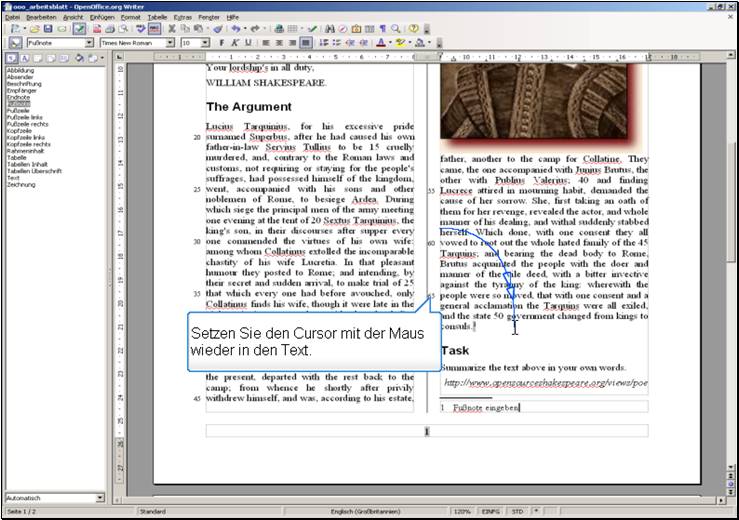Open the Einfügen menu
This screenshot has height=520, width=739.
pyautogui.click(x=102, y=17)
